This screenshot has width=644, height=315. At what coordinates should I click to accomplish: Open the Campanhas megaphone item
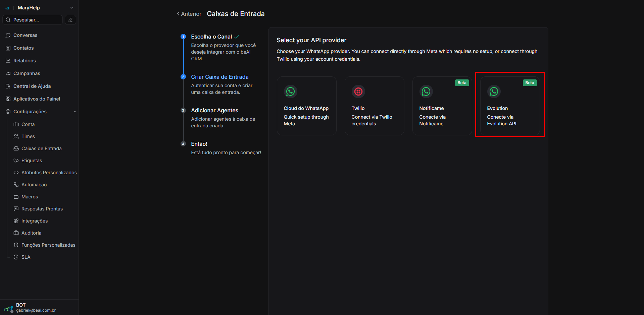coord(27,73)
